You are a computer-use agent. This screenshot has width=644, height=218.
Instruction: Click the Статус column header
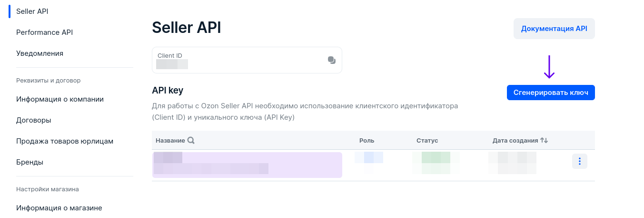(427, 141)
